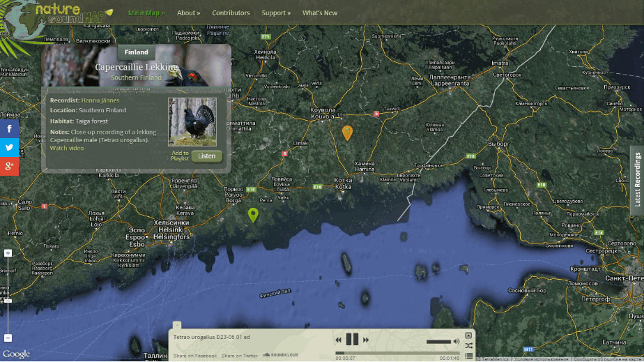644x362 pixels.
Task: Skip to the previous track in player
Action: point(338,340)
